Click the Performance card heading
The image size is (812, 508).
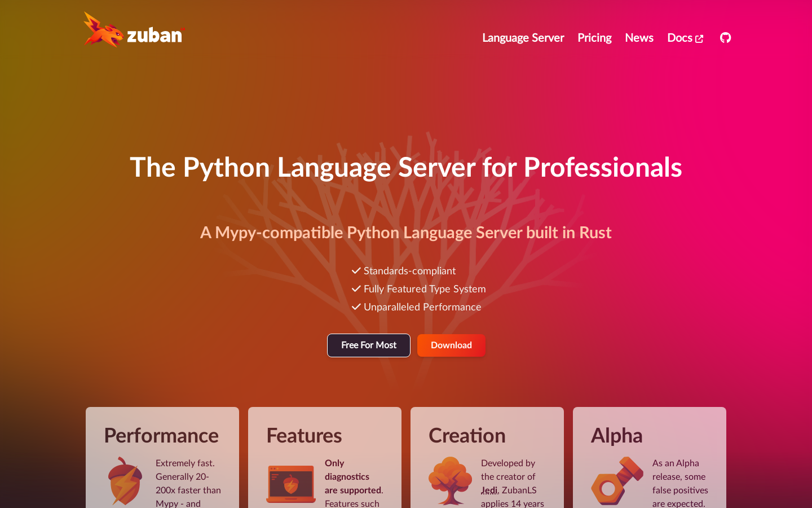tap(161, 436)
